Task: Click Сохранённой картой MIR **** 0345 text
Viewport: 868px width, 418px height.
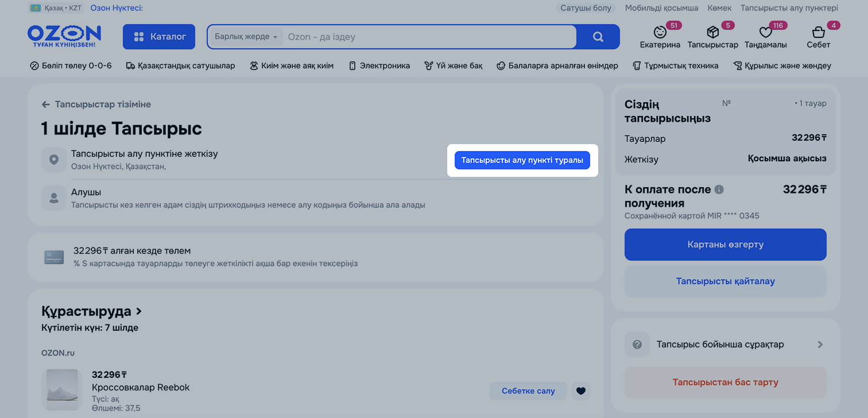Action: [692, 216]
